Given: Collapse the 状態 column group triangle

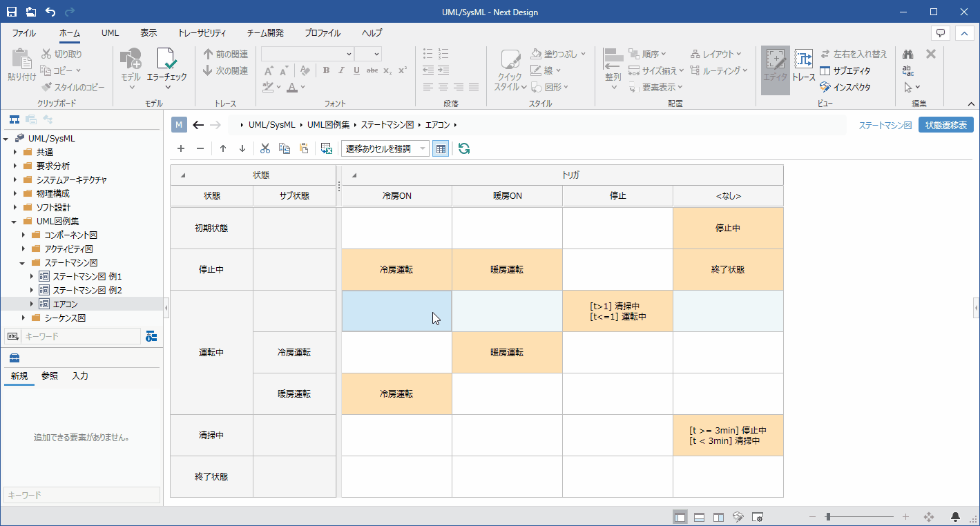Looking at the screenshot, I should tap(183, 175).
